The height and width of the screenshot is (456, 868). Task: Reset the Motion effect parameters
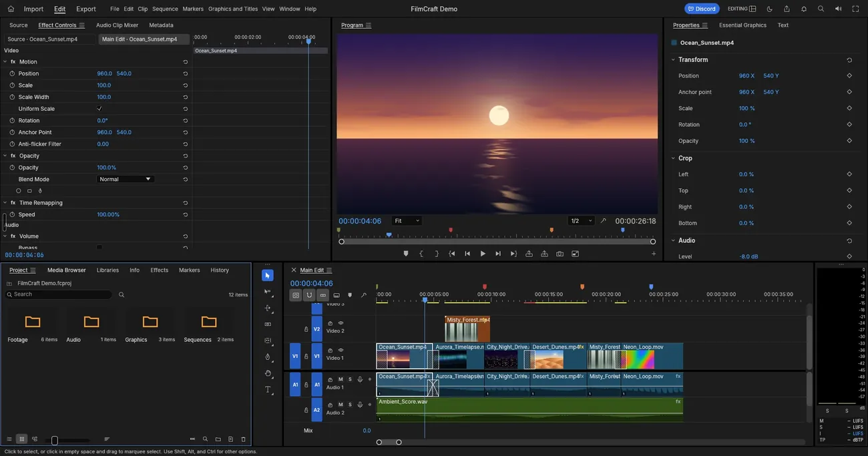tap(185, 62)
